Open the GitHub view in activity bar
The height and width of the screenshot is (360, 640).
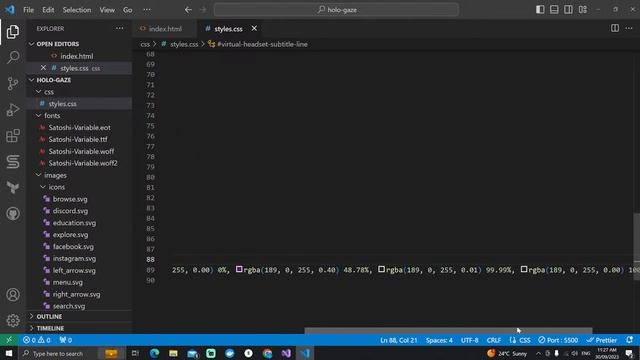[13, 213]
